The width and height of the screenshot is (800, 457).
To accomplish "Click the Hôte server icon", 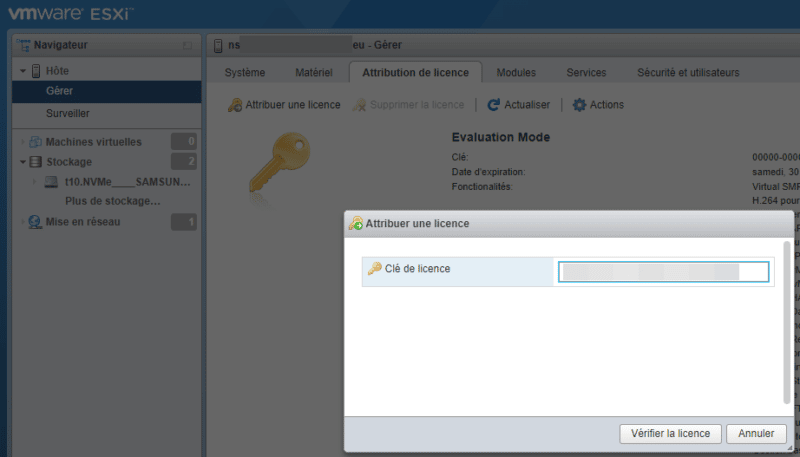I will coord(36,71).
